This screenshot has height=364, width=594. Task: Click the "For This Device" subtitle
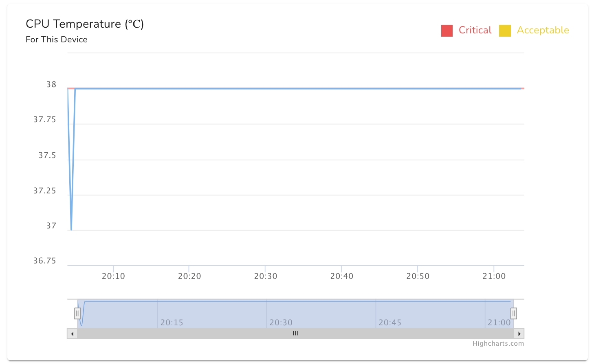coord(57,39)
